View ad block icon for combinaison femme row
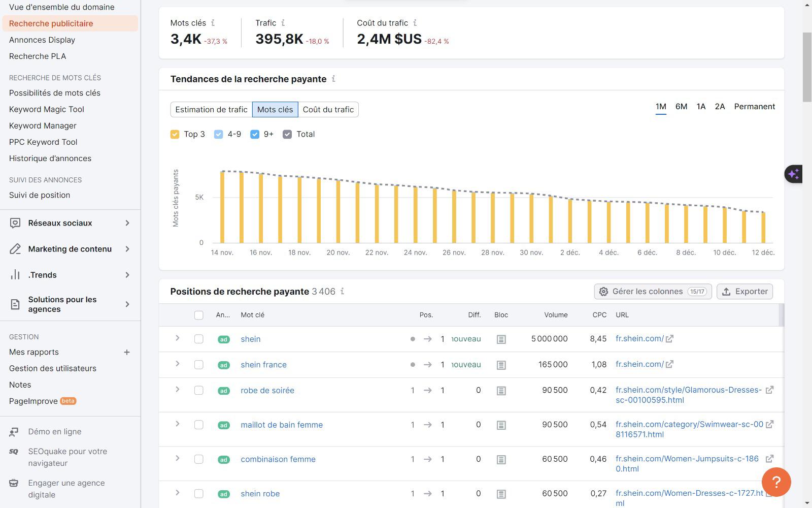 point(501,460)
